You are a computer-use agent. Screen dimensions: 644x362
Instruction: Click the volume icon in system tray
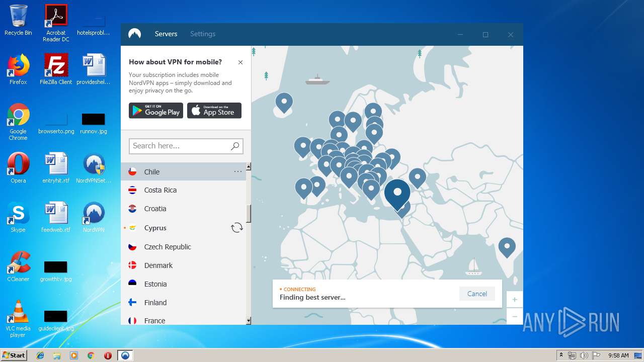584,355
